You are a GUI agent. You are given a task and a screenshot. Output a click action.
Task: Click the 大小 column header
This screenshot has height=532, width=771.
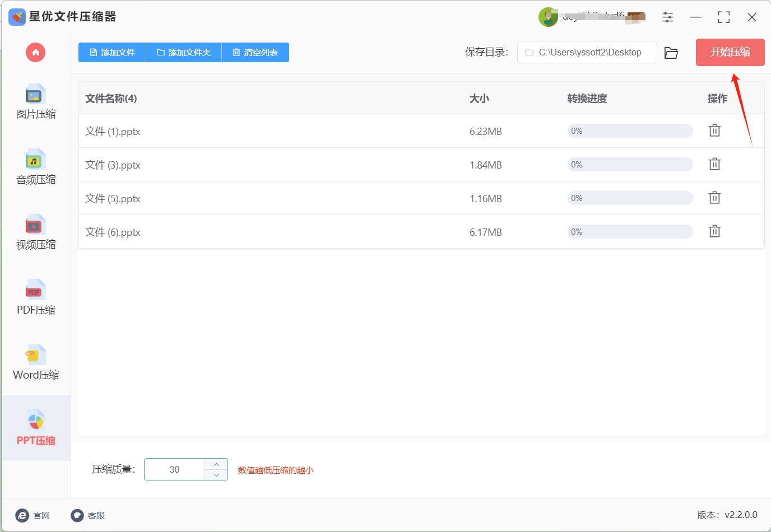[x=480, y=99]
